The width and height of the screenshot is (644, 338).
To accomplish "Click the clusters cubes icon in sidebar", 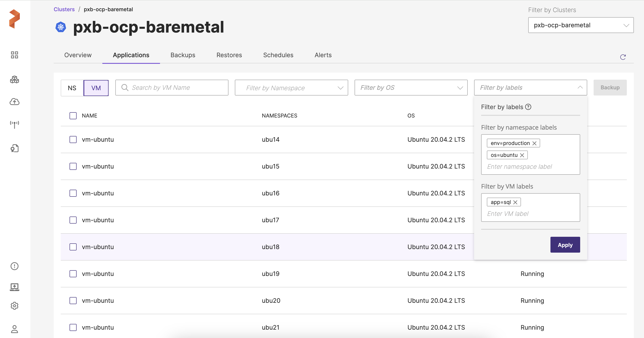I will pyautogui.click(x=15, y=79).
